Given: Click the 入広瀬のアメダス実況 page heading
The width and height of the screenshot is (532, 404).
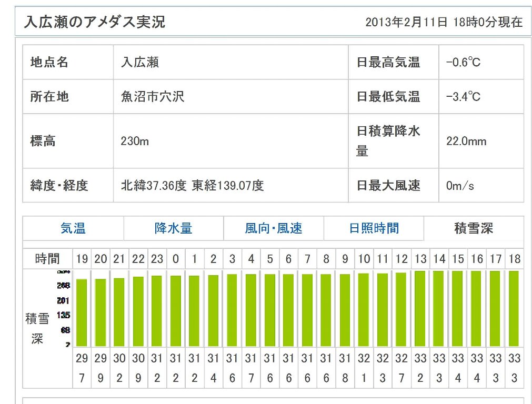Looking at the screenshot, I should tap(95, 22).
